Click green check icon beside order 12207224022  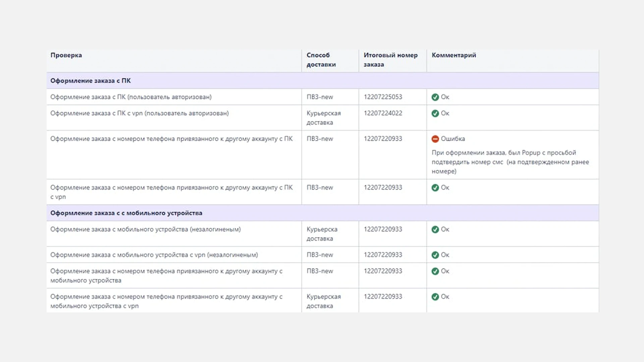[435, 113]
